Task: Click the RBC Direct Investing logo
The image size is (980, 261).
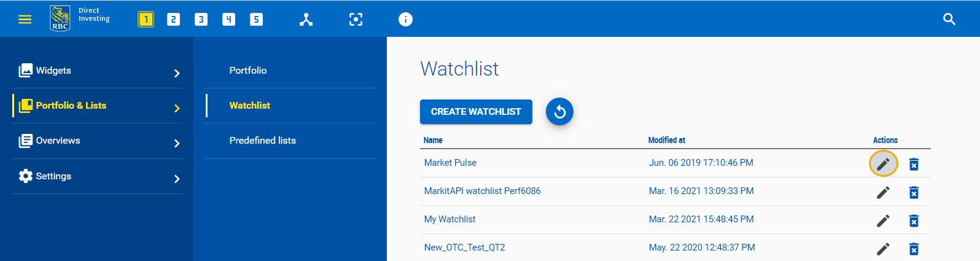Action: [80, 18]
